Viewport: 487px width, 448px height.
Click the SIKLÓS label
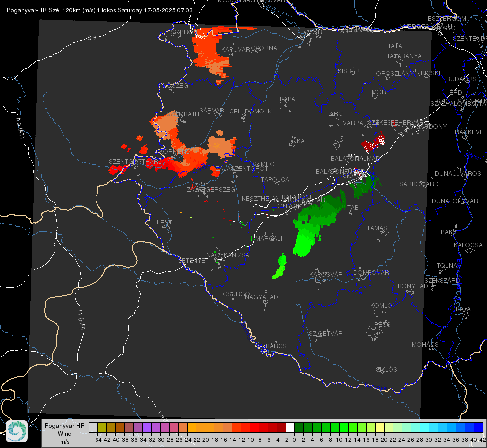pyautogui.click(x=387, y=370)
